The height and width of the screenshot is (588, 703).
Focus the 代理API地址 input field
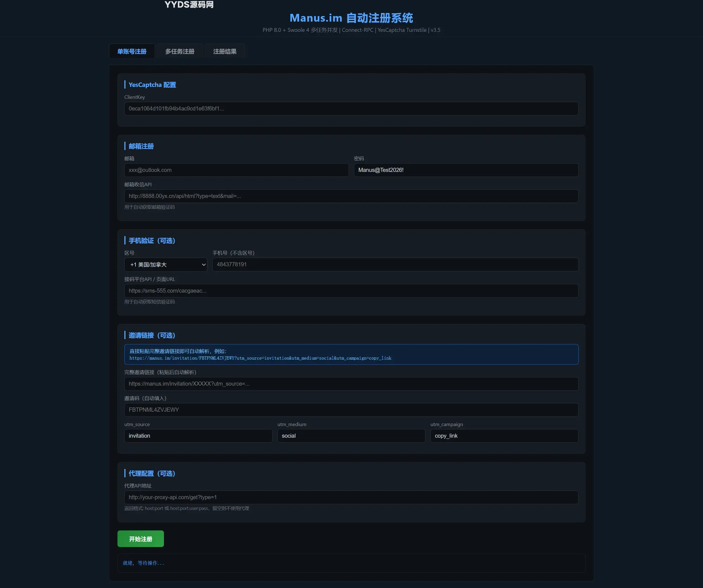351,497
